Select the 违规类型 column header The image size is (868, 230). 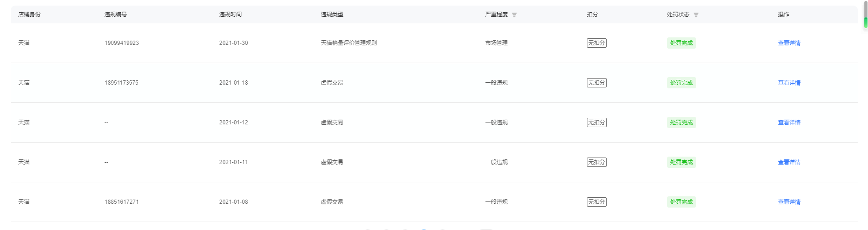tap(332, 14)
